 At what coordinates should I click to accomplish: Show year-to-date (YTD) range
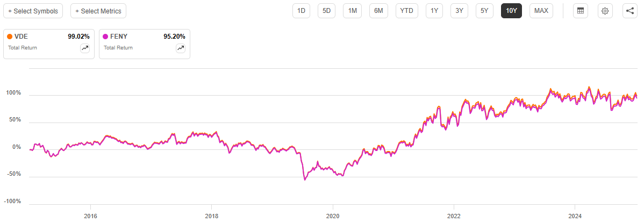(407, 11)
